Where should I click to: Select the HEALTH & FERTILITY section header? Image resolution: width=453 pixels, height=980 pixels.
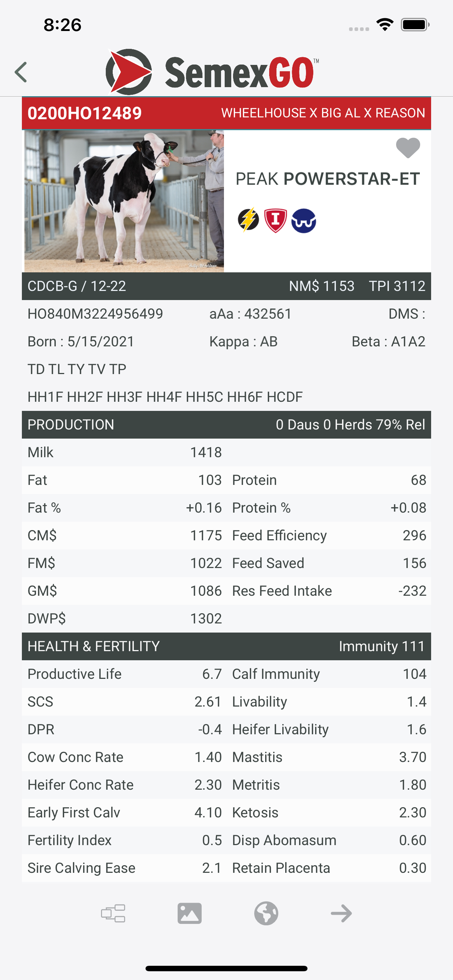tap(226, 646)
